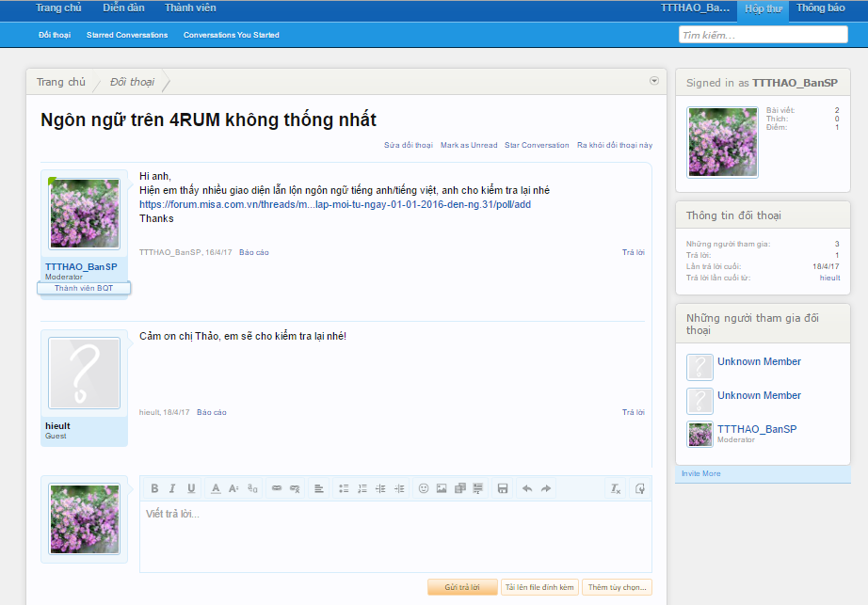Insert a link with the chain icon
The height and width of the screenshot is (605, 868).
point(276,488)
